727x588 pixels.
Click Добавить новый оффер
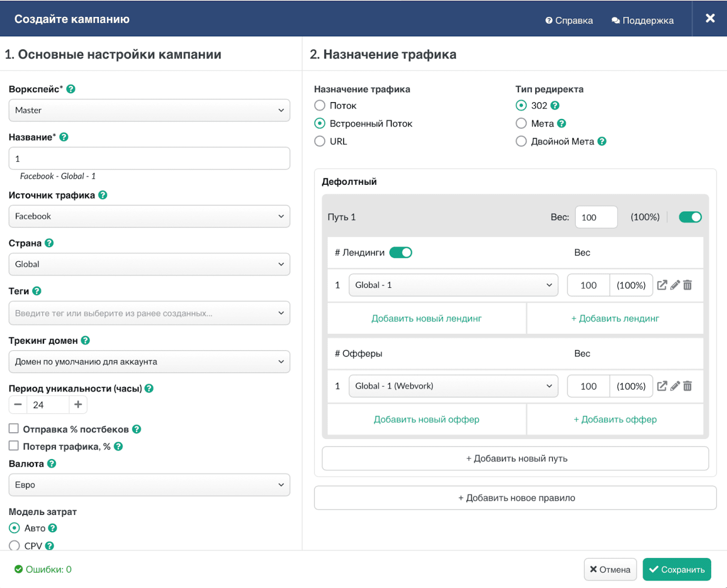click(427, 419)
